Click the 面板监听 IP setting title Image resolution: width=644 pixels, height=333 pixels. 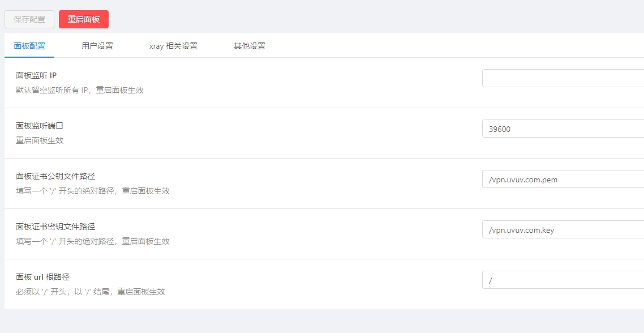tap(36, 75)
